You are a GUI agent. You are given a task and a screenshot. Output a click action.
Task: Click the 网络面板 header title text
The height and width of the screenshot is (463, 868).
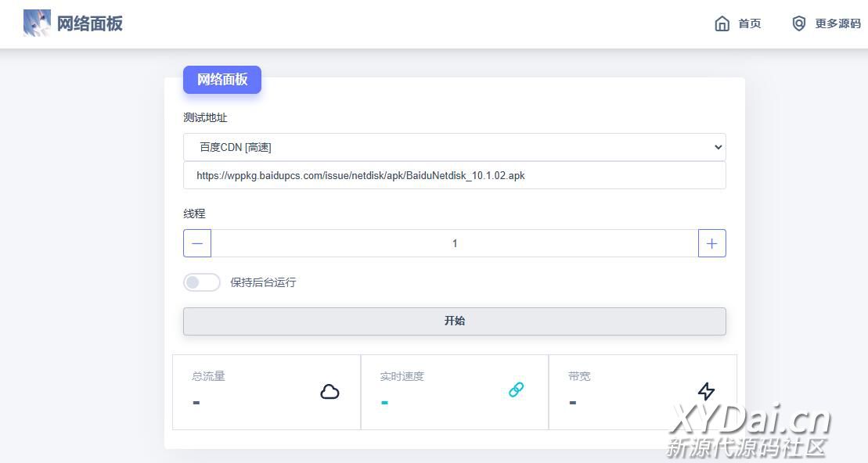(90, 23)
